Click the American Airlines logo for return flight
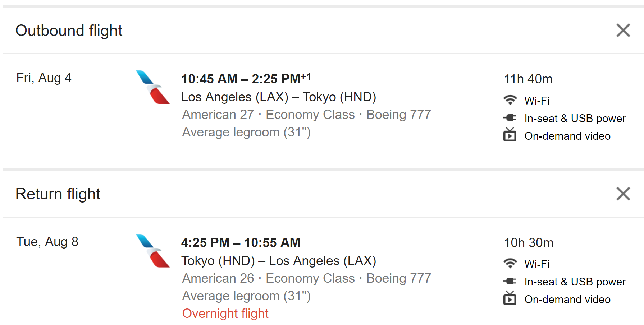Image resolution: width=644 pixels, height=325 pixels. [x=153, y=251]
